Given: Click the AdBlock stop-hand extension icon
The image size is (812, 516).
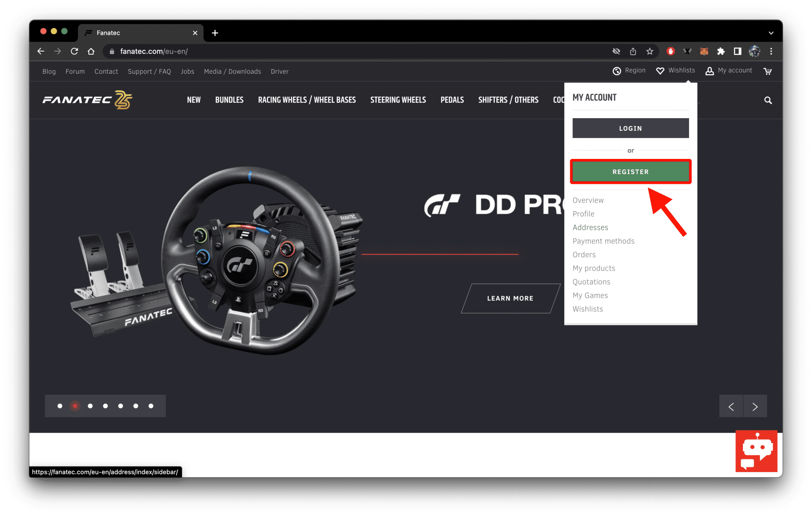Looking at the screenshot, I should (670, 51).
